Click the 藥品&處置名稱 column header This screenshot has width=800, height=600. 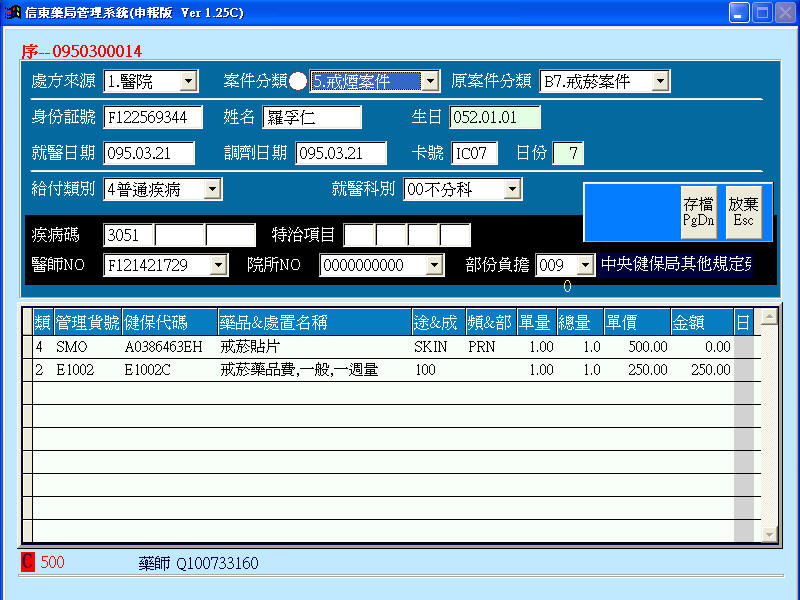(314, 322)
